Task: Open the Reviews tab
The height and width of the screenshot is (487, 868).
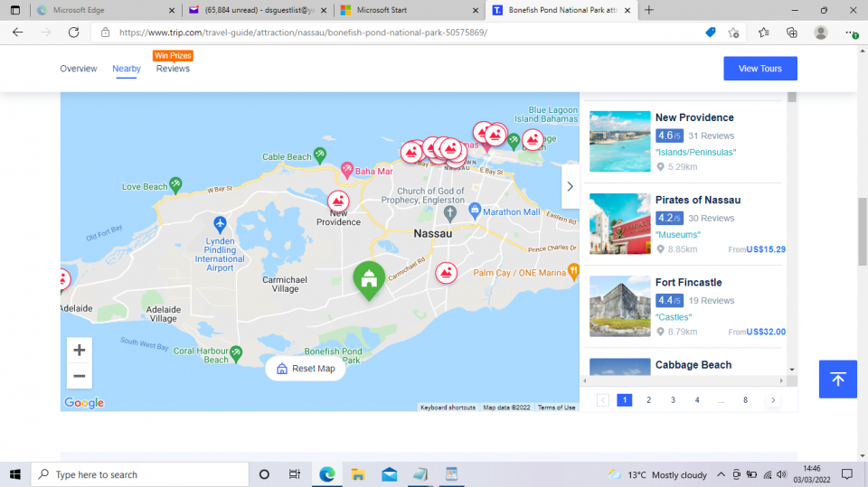Action: (173, 69)
